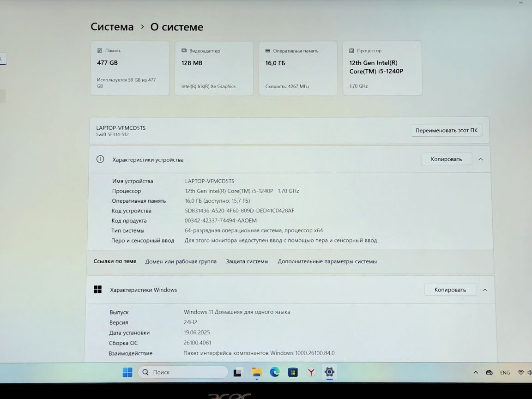Open Дополнительные параметры системы link
Viewport: 532px width, 399px height.
(x=327, y=261)
